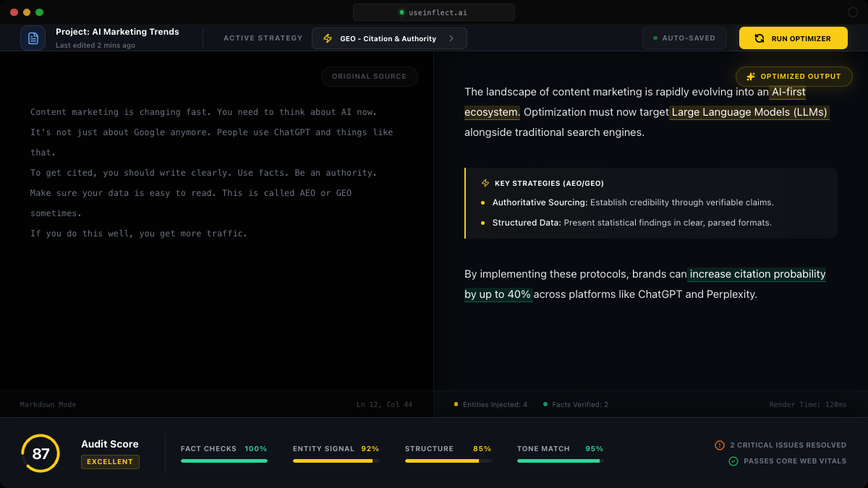Open GEO - Citation & Authority strategy selector
Screen dimensions: 868x488
pyautogui.click(x=389, y=38)
